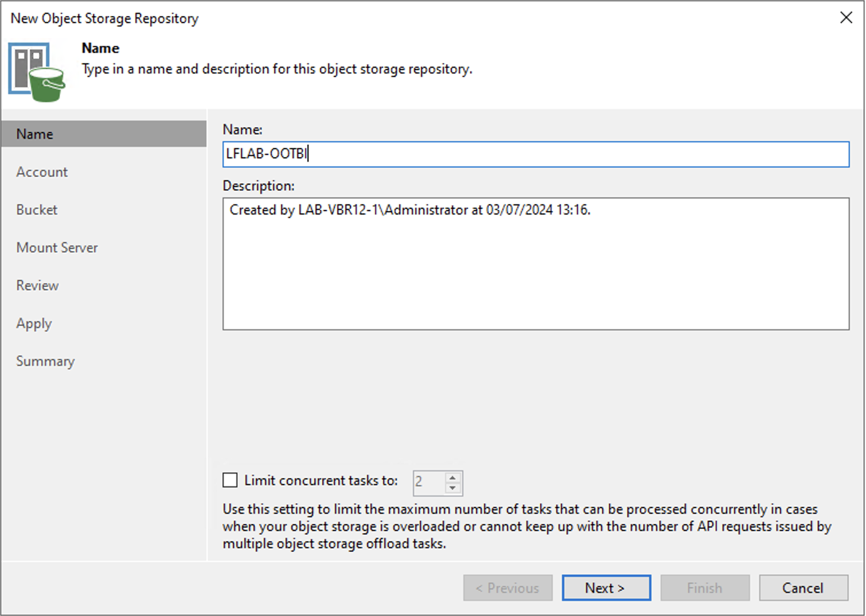Viewport: 866px width, 616px height.
Task: Click the down arrow on task counter
Action: point(452,488)
